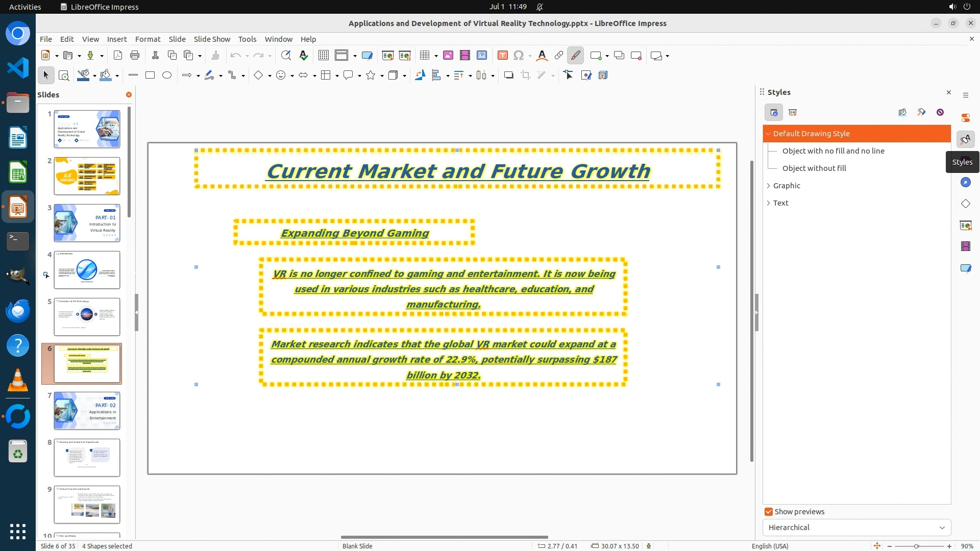Screen dimensions: 980x551
Task: Select slide 7 thumbnail in Slides panel
Action: [87, 411]
